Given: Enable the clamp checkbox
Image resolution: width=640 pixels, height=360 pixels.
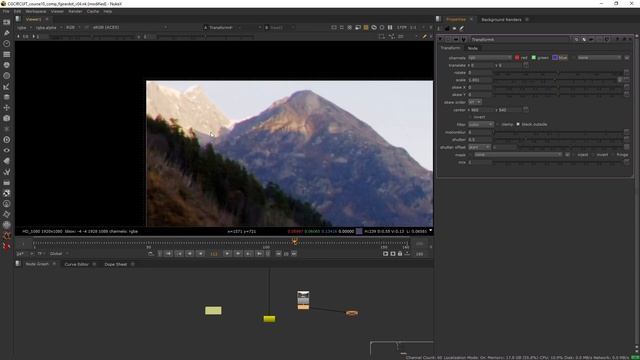Looking at the screenshot, I should (x=498, y=124).
